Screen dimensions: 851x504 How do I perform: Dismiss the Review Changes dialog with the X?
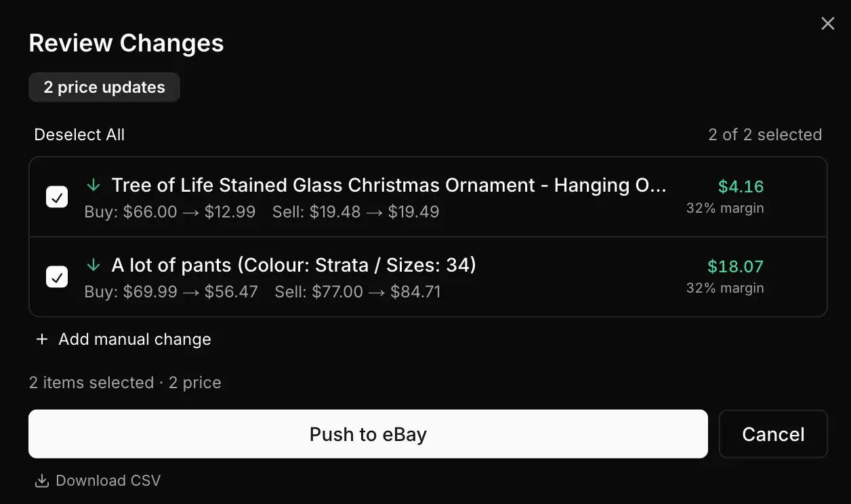(827, 23)
